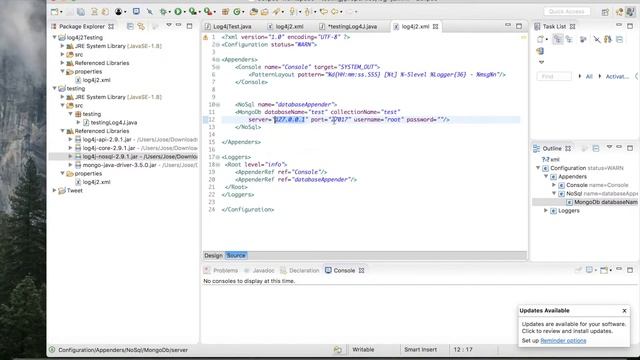Click the Run External Tools icon
Image resolution: width=640 pixels, height=360 pixels.
[208, 12]
